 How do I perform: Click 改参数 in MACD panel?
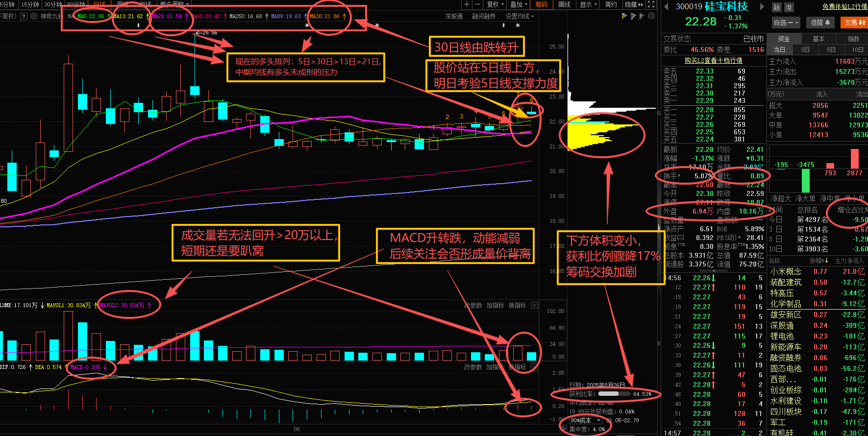[x=472, y=367]
